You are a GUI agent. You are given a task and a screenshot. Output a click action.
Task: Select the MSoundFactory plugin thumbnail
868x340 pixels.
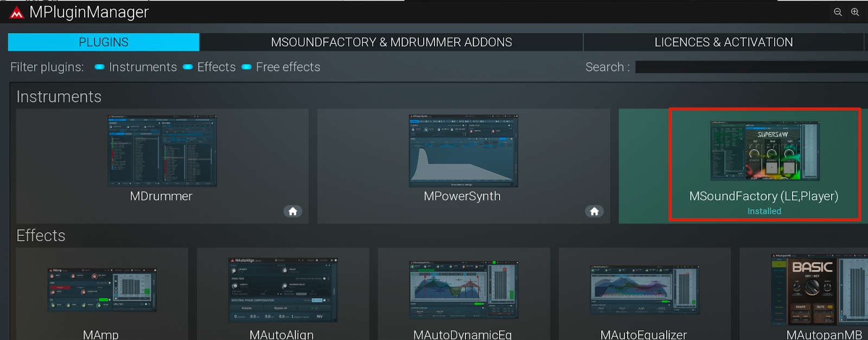[765, 151]
